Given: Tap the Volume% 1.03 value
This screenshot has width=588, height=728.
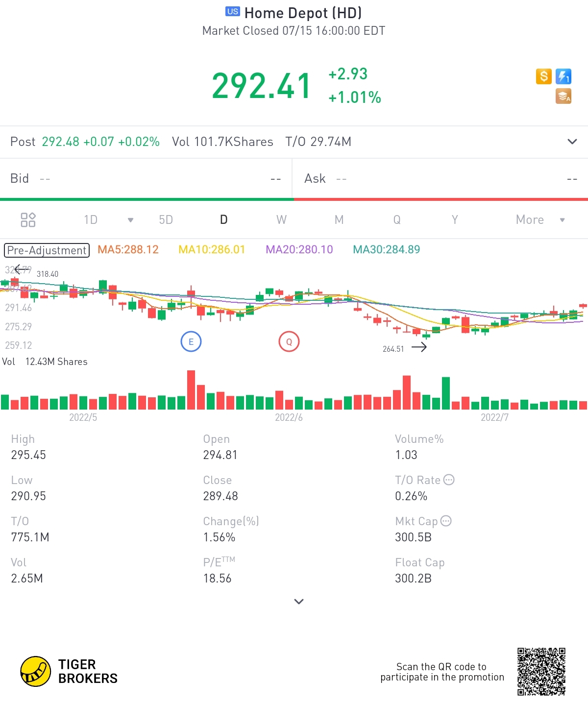Looking at the screenshot, I should coord(406,455).
